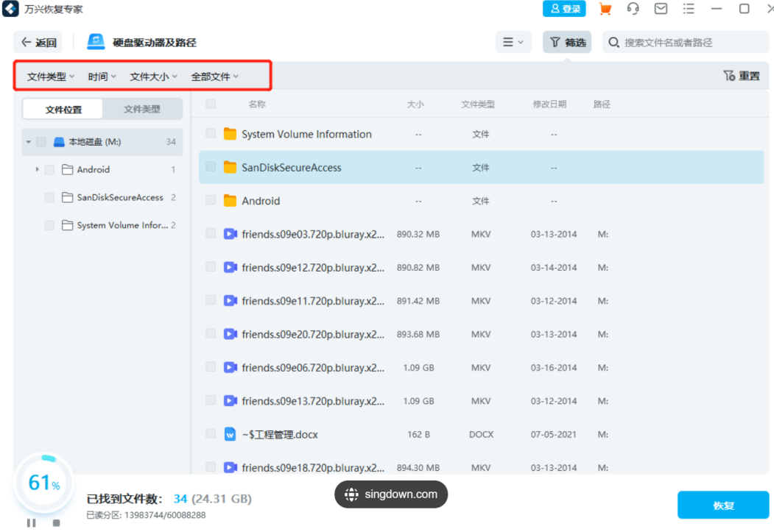Image resolution: width=774 pixels, height=532 pixels.
Task: Click the video icon of friends.s09e03 file
Action: 231,234
